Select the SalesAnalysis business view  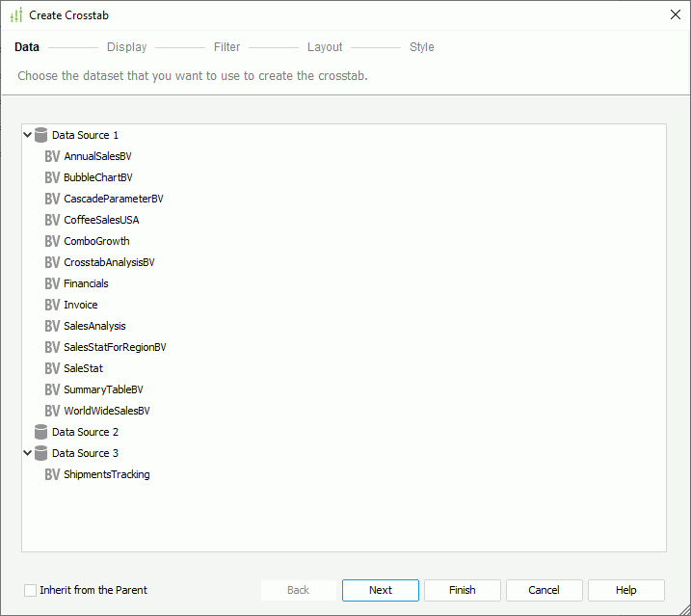click(94, 326)
